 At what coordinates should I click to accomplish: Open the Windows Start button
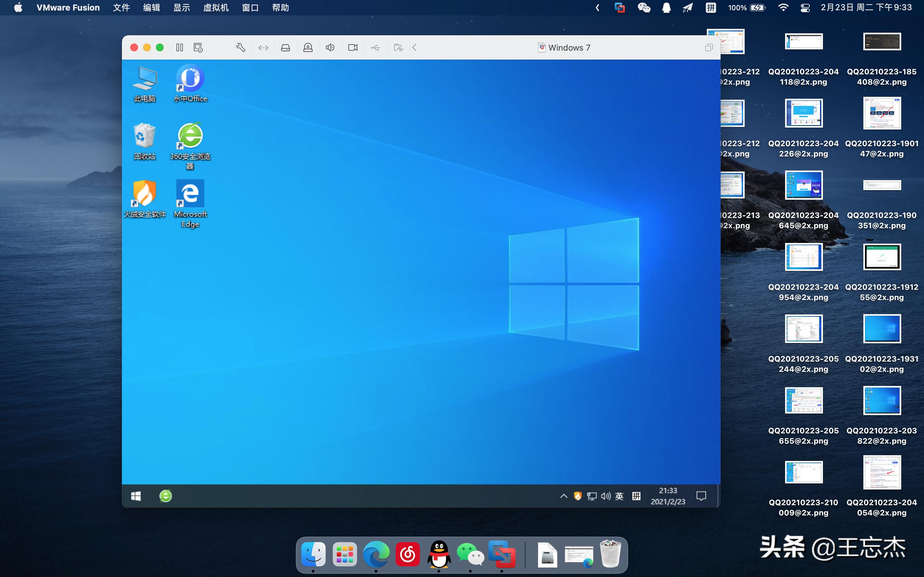[x=136, y=496]
